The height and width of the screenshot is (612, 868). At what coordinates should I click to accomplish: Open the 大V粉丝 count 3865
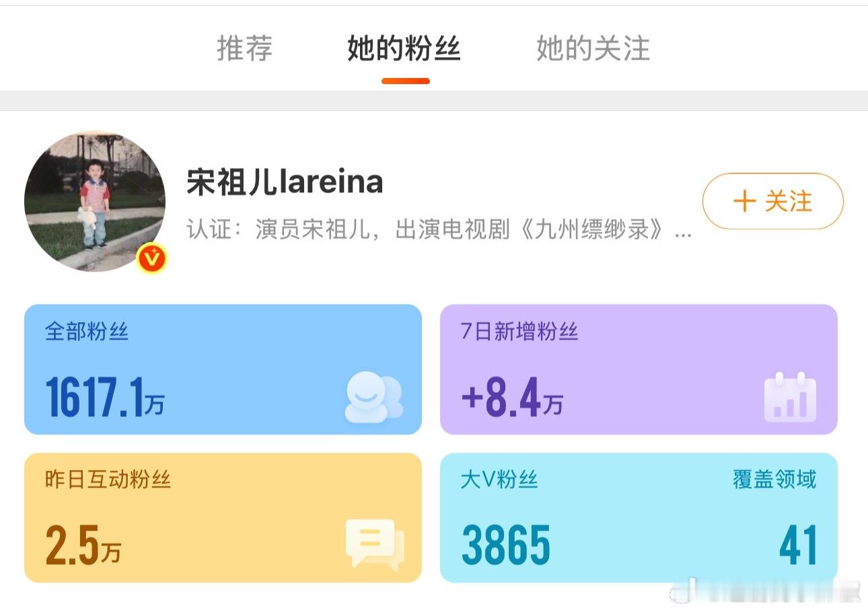coord(506,545)
